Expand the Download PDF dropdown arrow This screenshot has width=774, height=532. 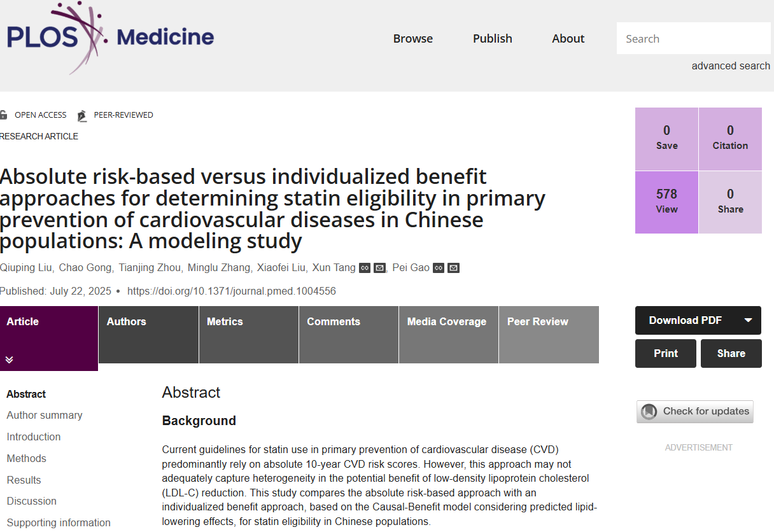point(748,320)
